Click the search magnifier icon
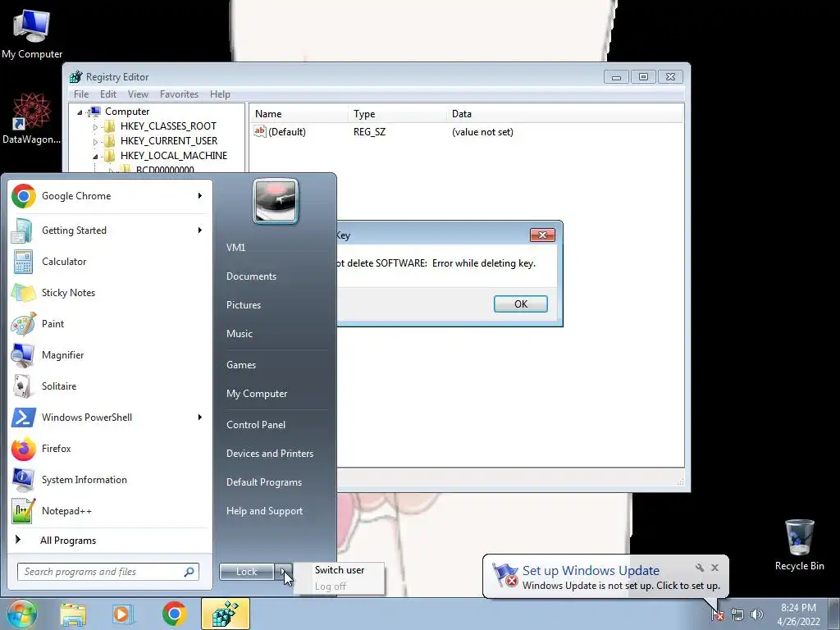Viewport: 840px width, 630px height. coord(189,572)
